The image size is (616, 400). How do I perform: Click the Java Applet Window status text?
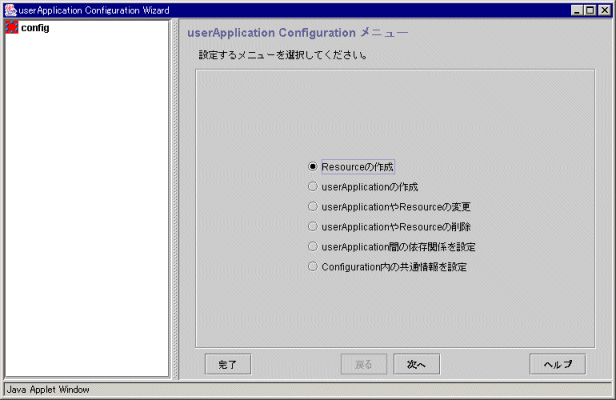point(48,389)
